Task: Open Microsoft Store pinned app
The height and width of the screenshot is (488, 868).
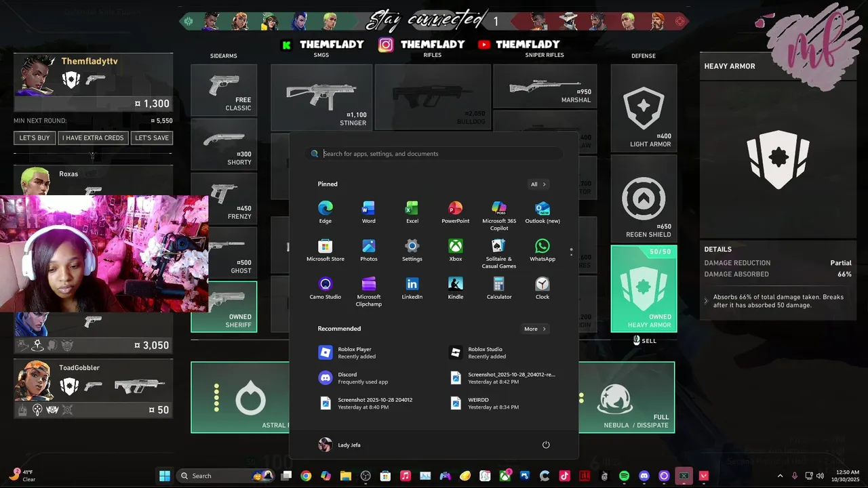Action: coord(325,250)
